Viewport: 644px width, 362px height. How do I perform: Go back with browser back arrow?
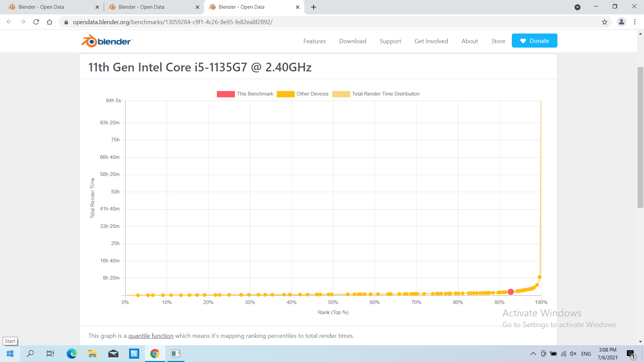pyautogui.click(x=9, y=22)
